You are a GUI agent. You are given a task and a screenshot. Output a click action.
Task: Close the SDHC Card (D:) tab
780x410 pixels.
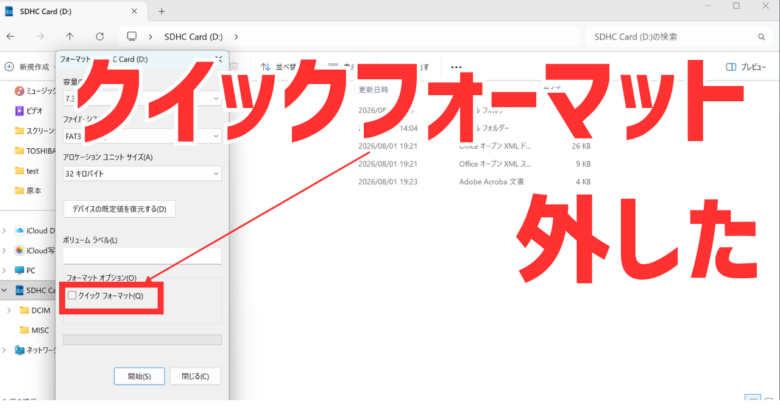(x=134, y=11)
